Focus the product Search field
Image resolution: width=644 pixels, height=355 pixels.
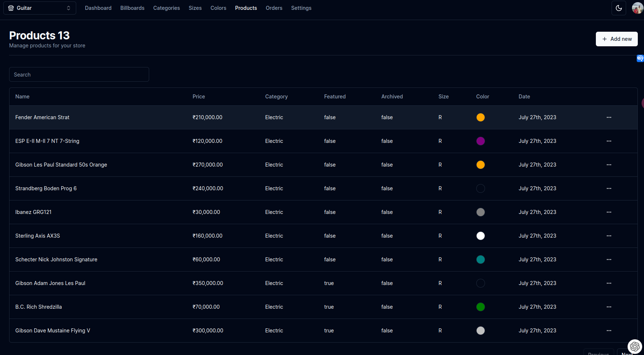(79, 74)
